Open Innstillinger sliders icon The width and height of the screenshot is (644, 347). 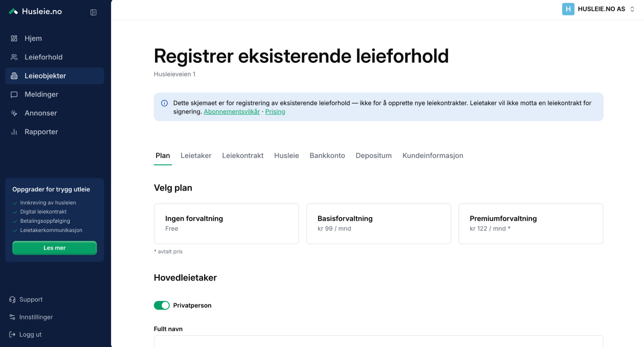pos(12,317)
